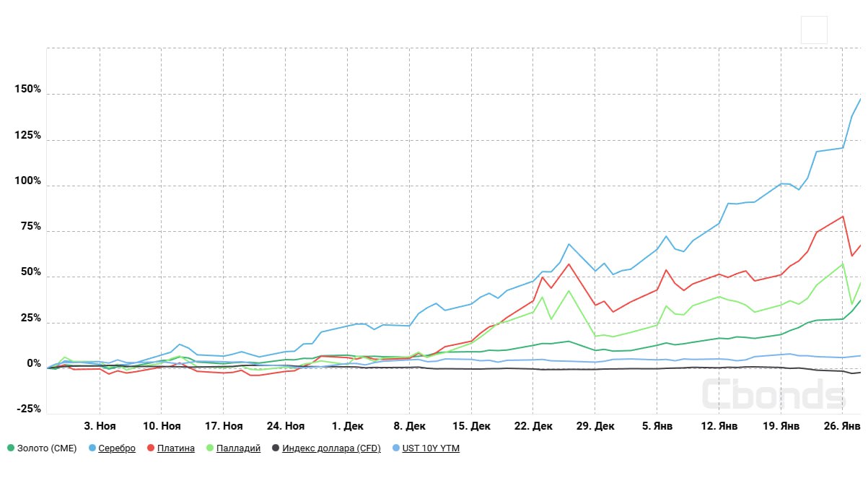The image size is (868, 486).
Task: Click the '1. Дек' date axis label
Action: [348, 427]
